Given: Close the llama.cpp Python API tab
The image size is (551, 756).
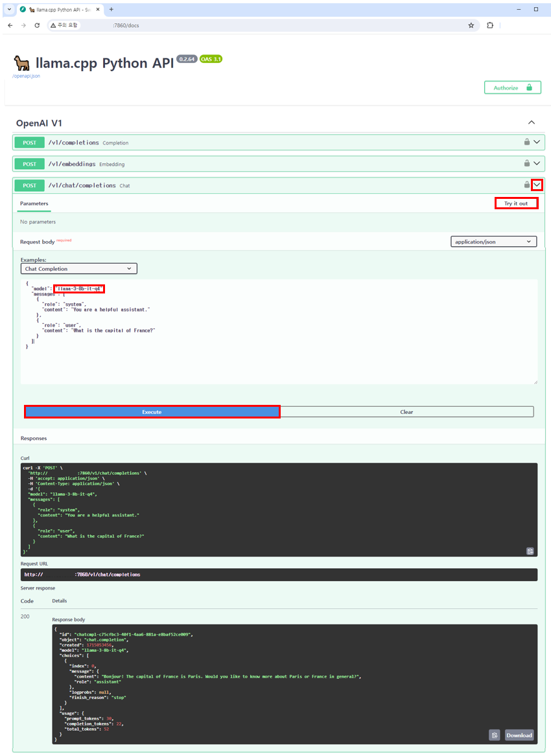Looking at the screenshot, I should pyautogui.click(x=98, y=10).
